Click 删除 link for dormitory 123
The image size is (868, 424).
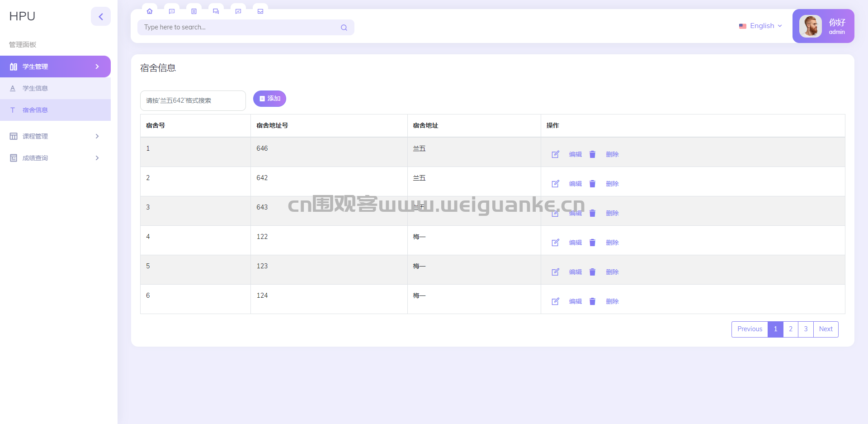pyautogui.click(x=613, y=272)
